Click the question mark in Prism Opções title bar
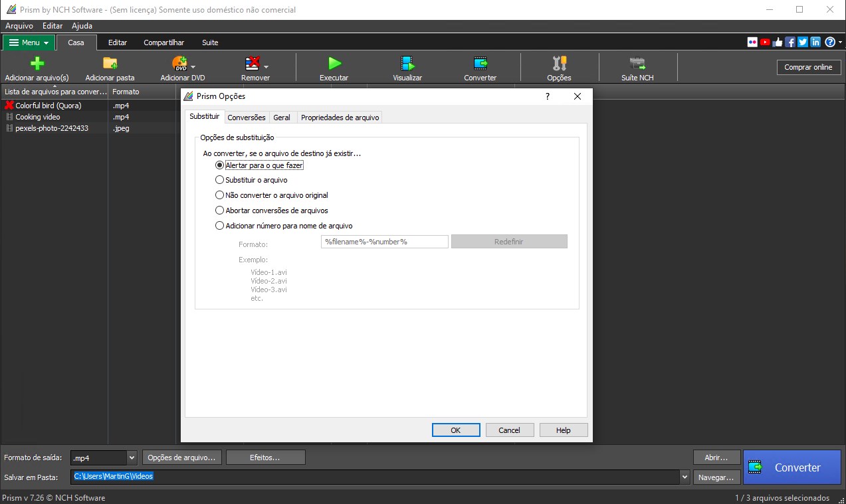 tap(548, 96)
